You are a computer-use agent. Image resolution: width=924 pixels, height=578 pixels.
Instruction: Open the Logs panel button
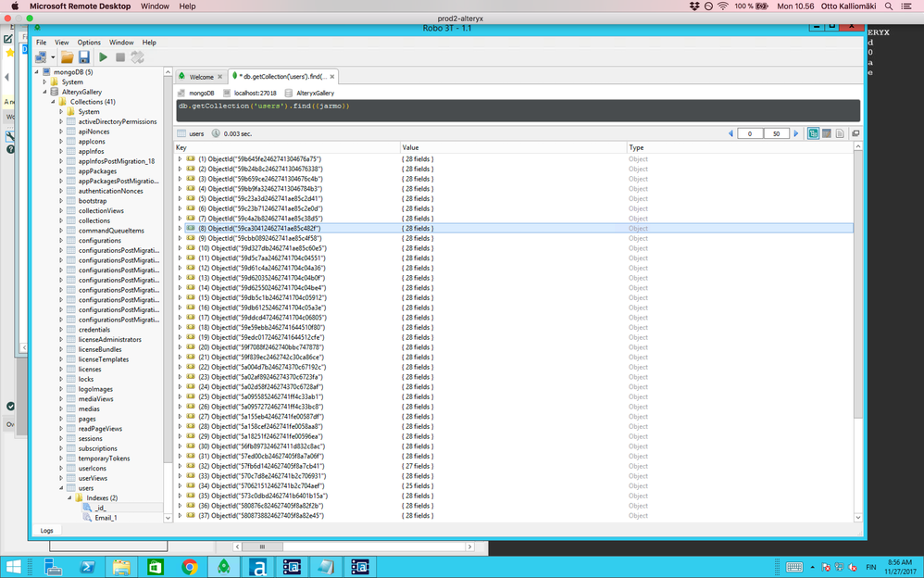tap(46, 531)
